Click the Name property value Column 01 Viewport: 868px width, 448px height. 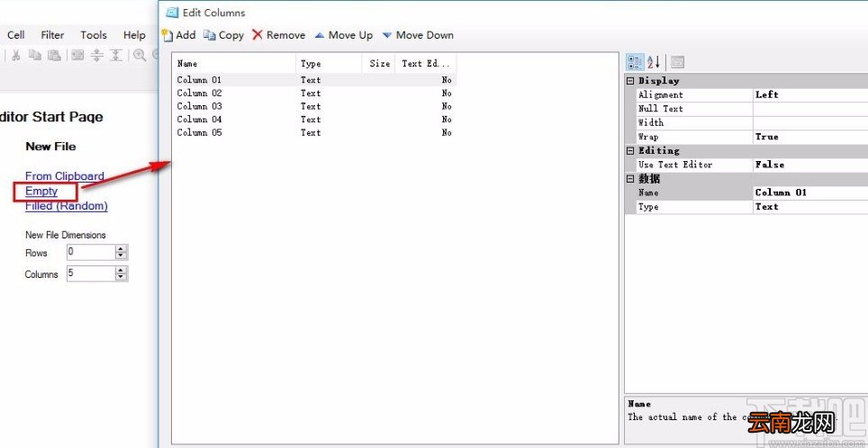pos(810,193)
